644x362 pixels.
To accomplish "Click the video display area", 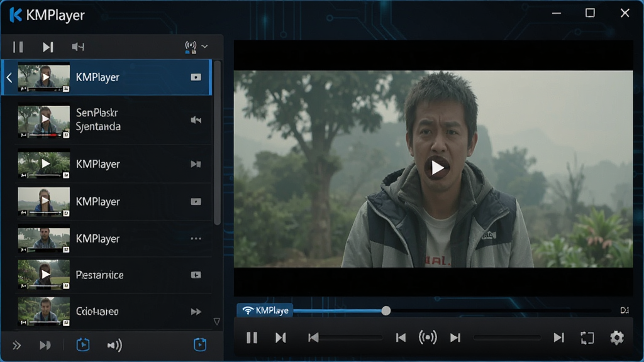I will (x=433, y=168).
